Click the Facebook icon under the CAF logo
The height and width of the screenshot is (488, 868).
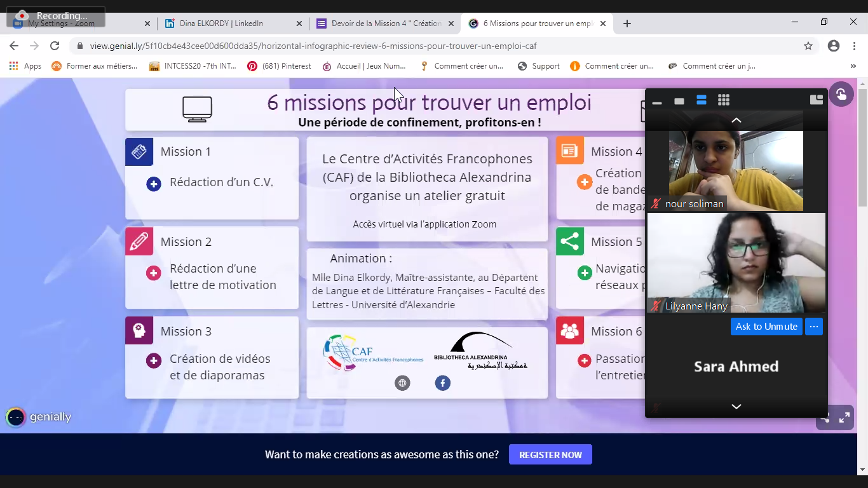click(442, 383)
